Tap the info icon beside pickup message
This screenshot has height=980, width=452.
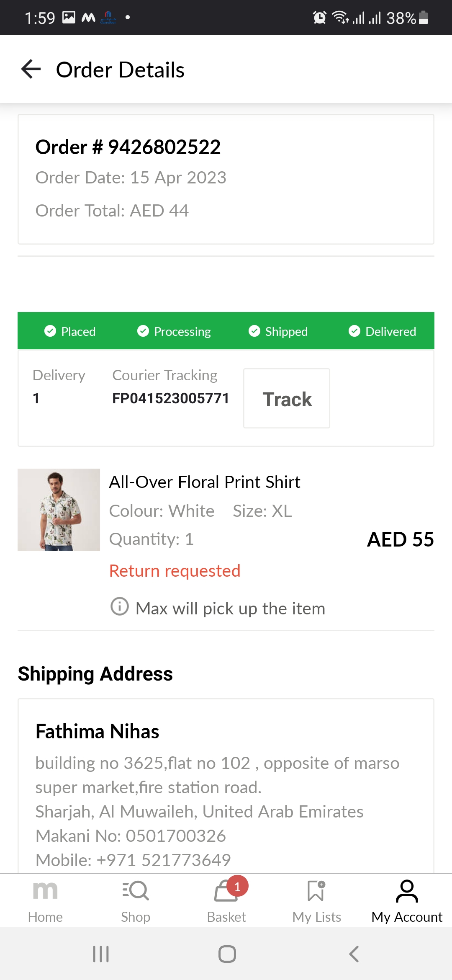tap(120, 606)
